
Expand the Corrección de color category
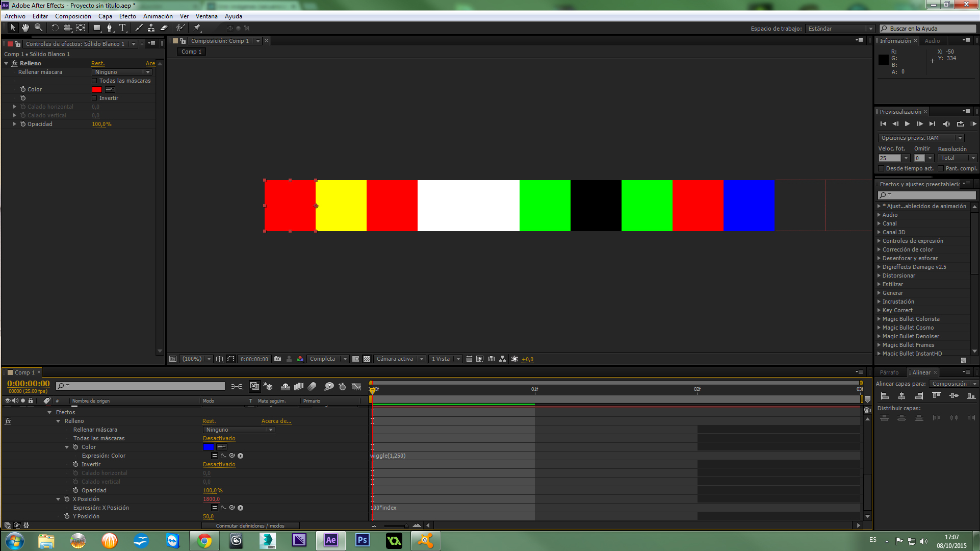879,249
